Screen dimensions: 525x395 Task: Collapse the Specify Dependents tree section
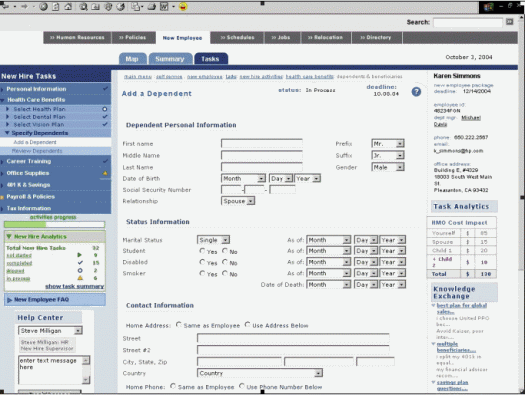click(7, 133)
